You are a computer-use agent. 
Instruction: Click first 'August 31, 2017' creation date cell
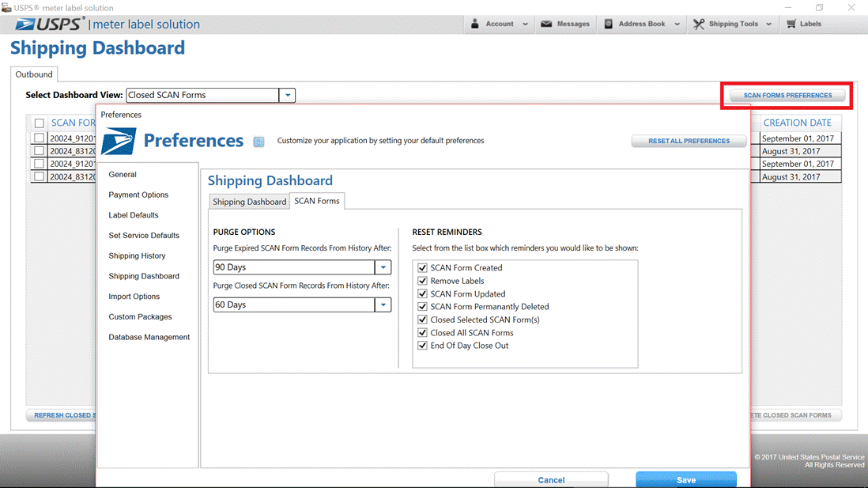[x=801, y=151]
